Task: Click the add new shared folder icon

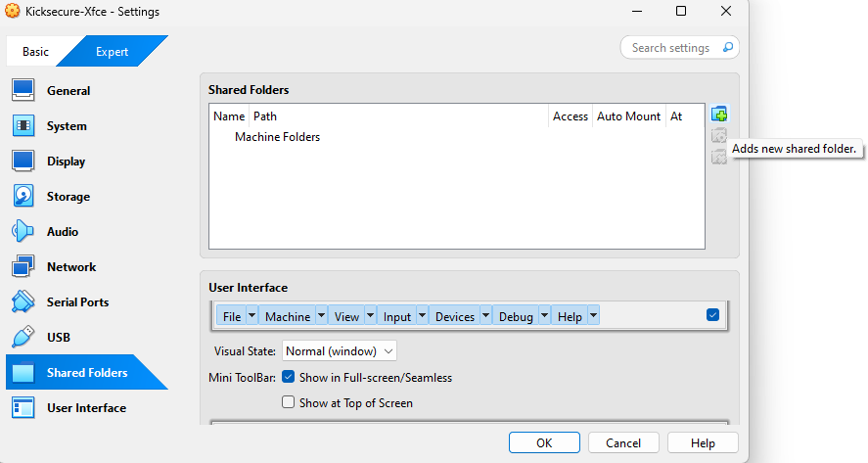Action: 719,116
